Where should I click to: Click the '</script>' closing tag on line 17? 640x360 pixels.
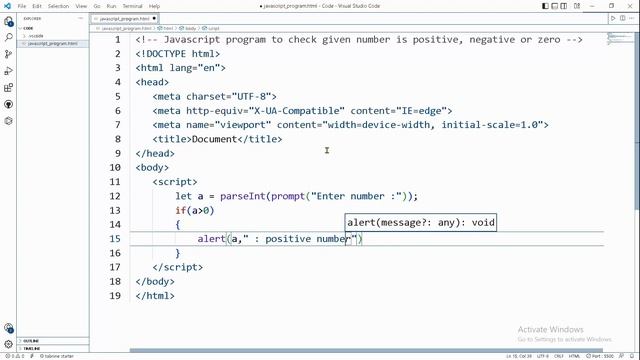tap(178, 267)
